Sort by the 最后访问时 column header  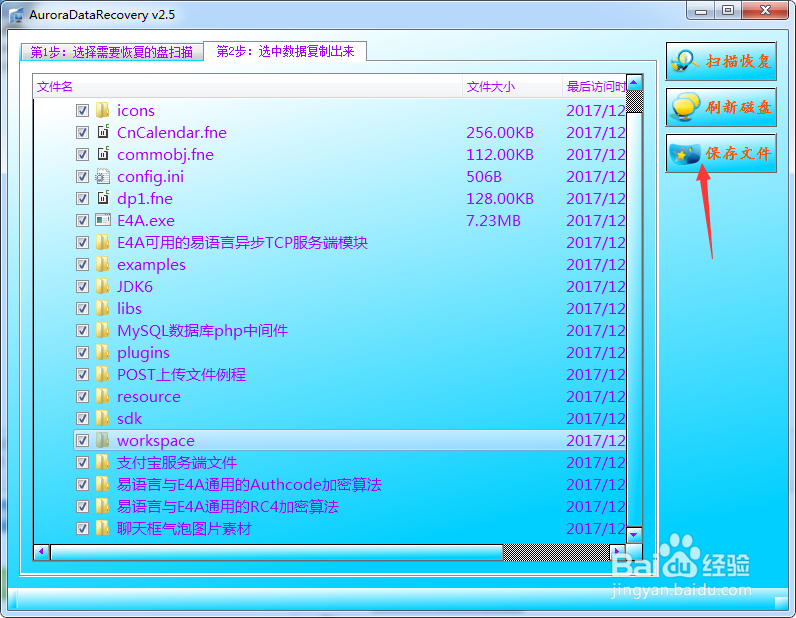point(595,87)
